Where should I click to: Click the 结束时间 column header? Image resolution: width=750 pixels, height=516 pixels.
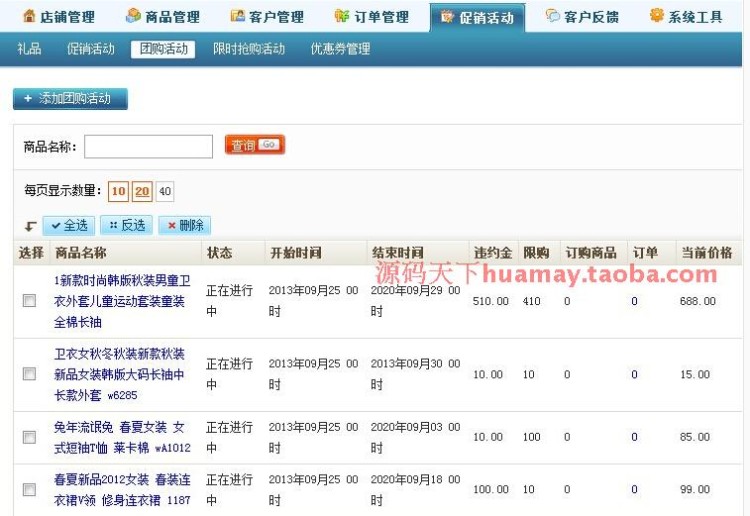point(397,253)
